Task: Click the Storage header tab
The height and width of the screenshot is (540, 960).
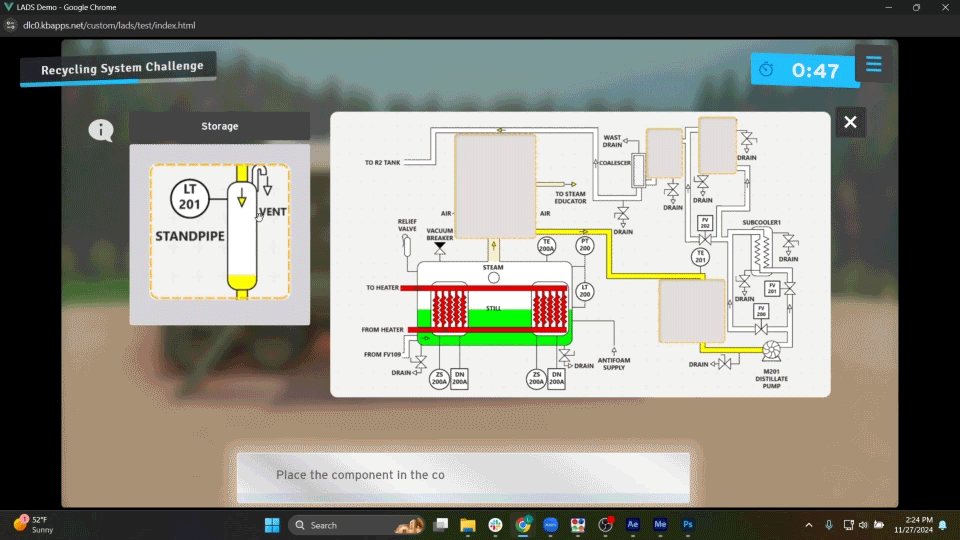Action: (219, 126)
